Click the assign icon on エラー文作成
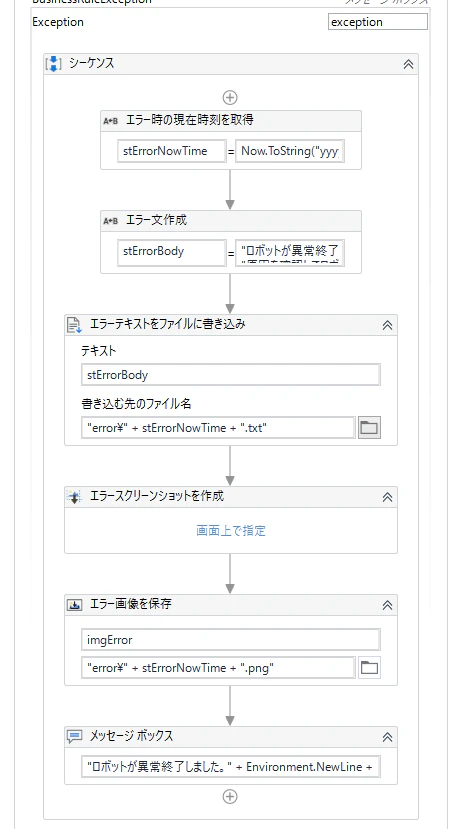Screen dimensions: 462x829 [110, 221]
